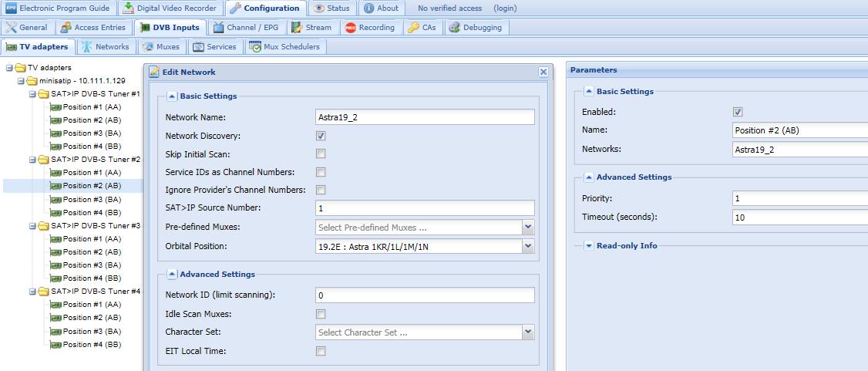
Task: Open the General configuration tab
Action: click(28, 27)
